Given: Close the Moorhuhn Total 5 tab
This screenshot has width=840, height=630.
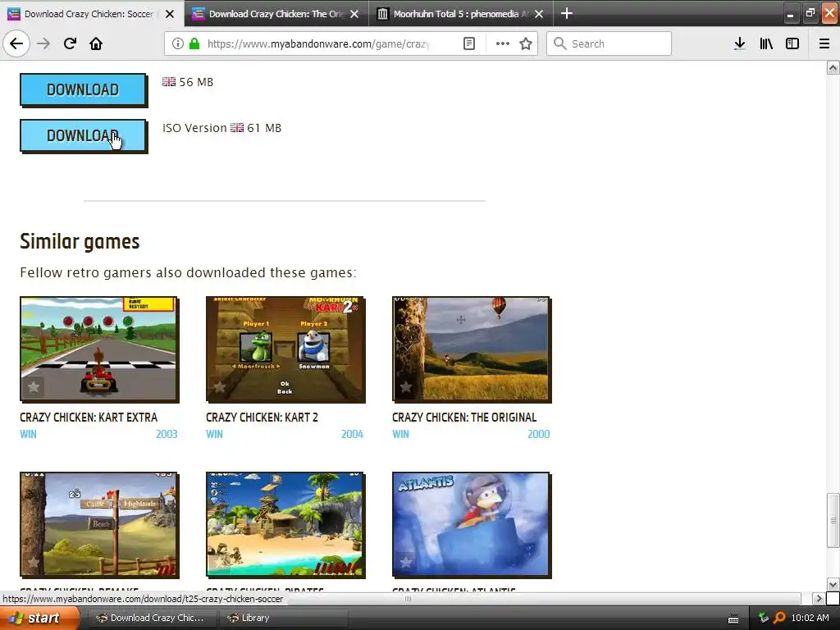Looking at the screenshot, I should 539,14.
